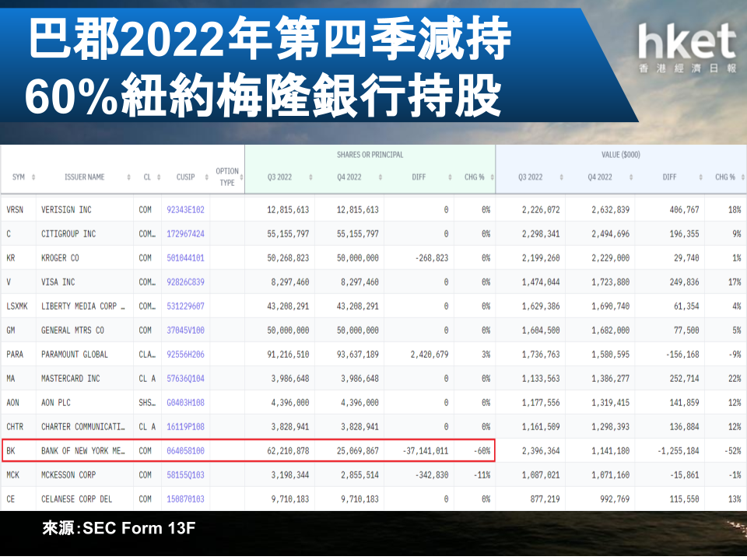Screen dimensions: 747x560
Task: Open CUSIP link 16119P108 for Charter
Action: tap(185, 427)
